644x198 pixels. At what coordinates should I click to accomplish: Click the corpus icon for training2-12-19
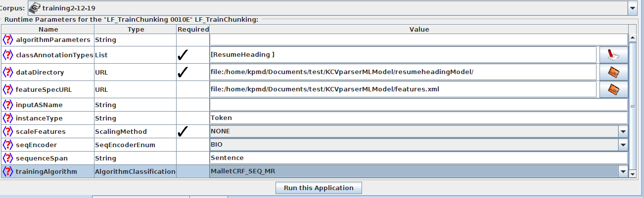coord(35,8)
